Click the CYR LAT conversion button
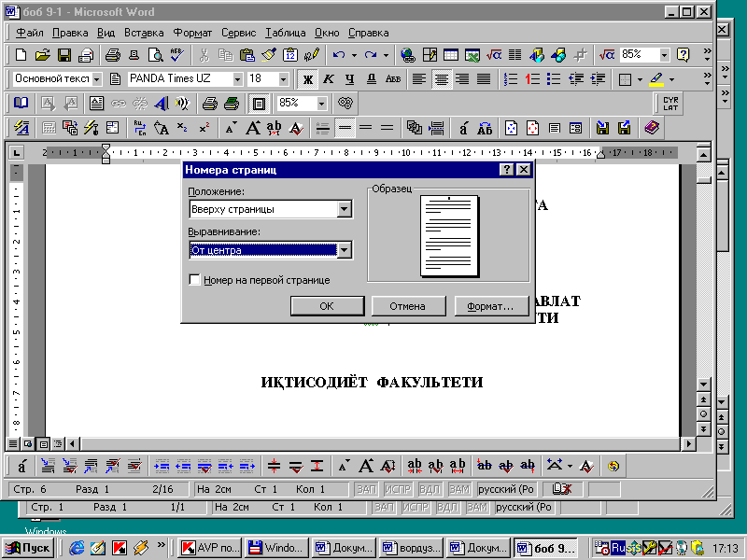 [x=669, y=104]
